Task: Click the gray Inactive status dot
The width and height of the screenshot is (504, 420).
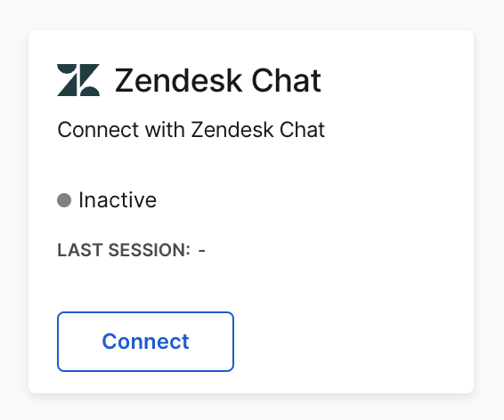Action: [64, 200]
